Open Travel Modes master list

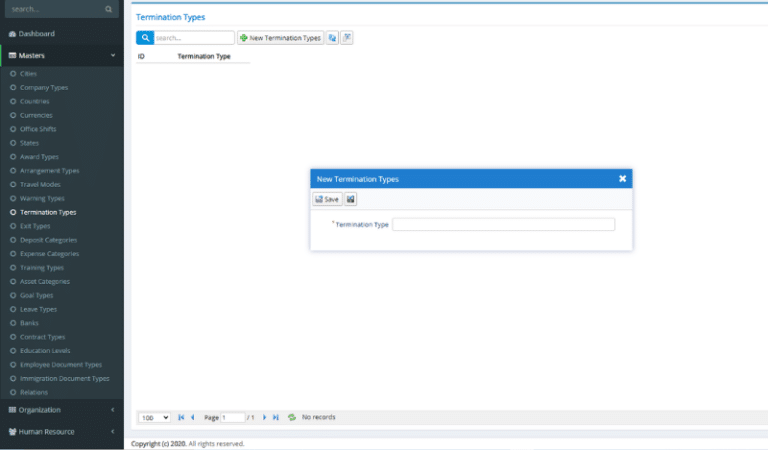40,185
